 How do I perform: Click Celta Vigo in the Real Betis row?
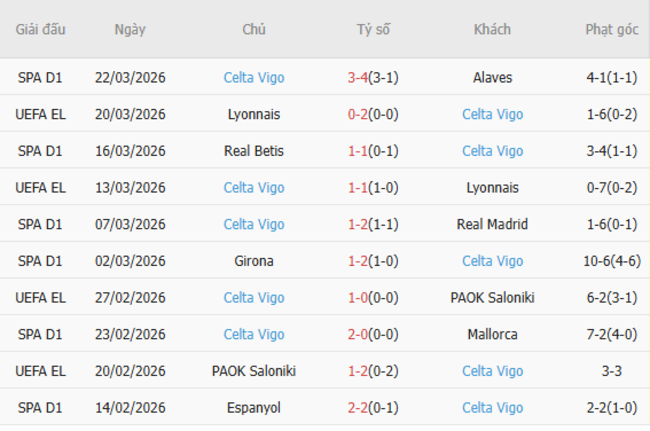[492, 151]
